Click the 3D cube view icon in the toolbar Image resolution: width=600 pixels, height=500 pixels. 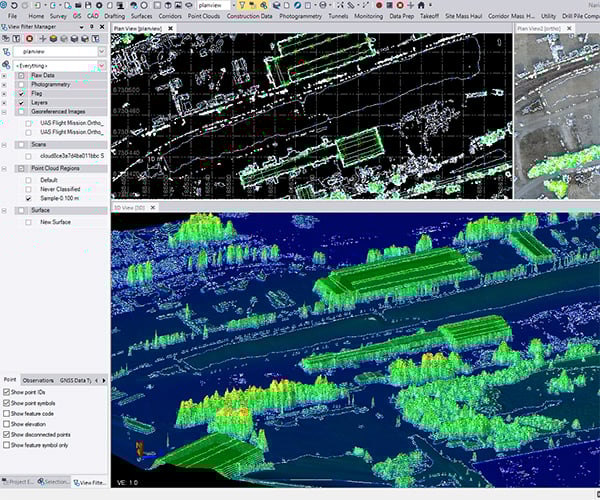pyautogui.click(x=168, y=5)
